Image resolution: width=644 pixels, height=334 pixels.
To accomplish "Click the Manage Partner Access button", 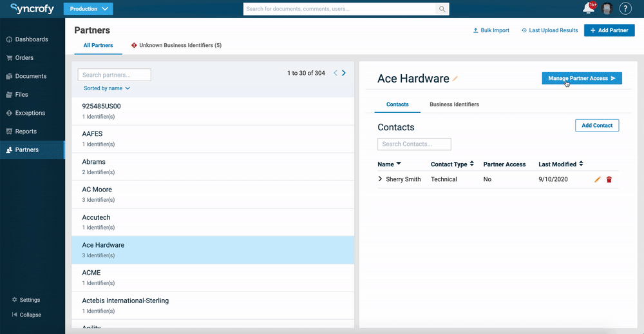I will (582, 79).
